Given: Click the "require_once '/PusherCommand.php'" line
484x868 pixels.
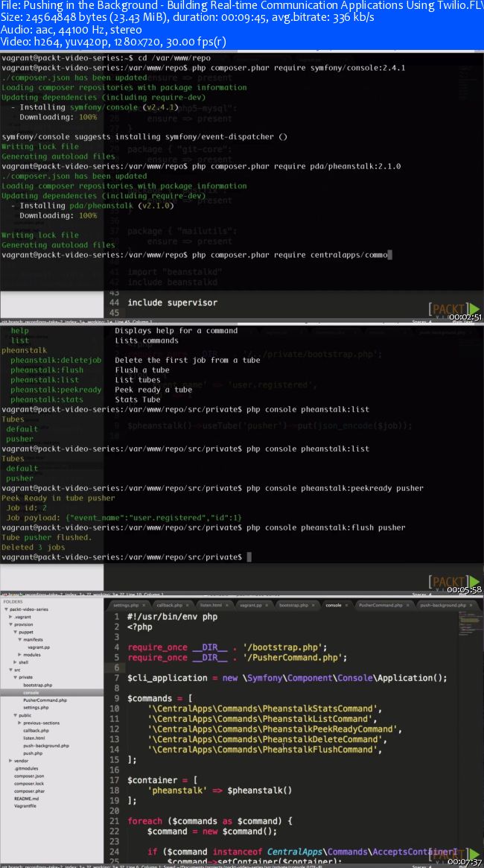Looking at the screenshot, I should 238,658.
